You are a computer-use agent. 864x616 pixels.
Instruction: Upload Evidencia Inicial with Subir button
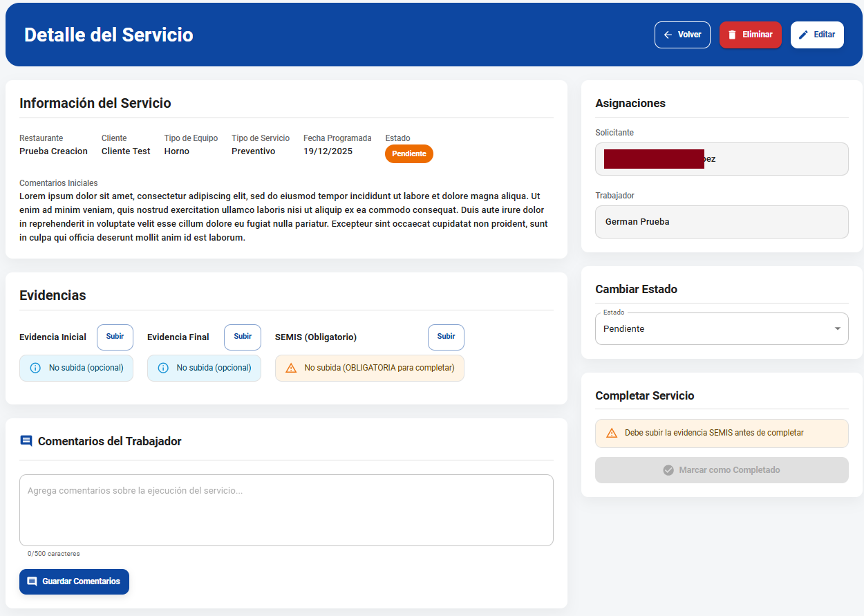(115, 337)
